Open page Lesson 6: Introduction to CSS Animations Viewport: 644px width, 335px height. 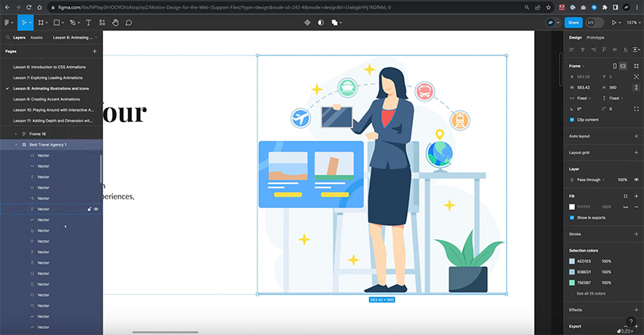(49, 67)
